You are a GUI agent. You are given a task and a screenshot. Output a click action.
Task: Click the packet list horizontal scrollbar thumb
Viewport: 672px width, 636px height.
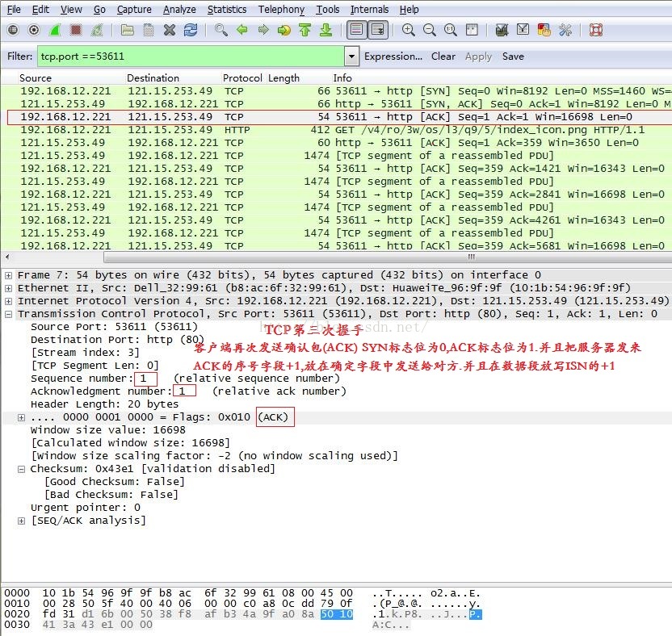pyautogui.click(x=388, y=257)
